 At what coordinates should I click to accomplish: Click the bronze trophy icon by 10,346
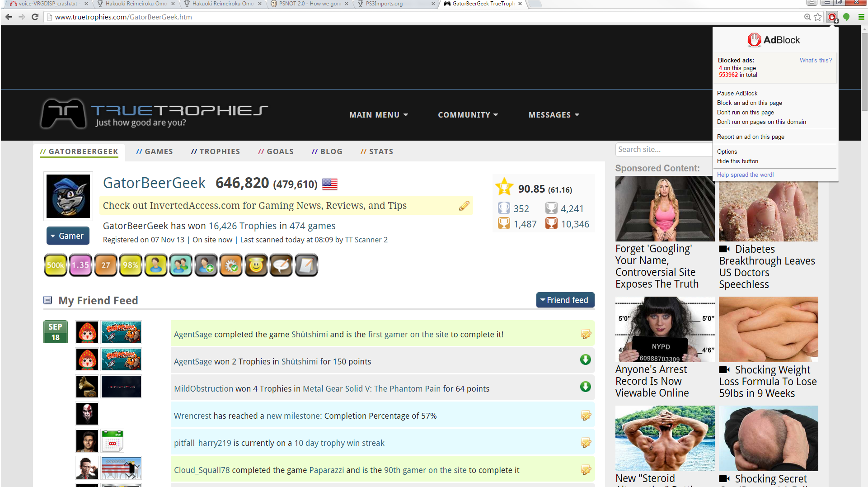(551, 223)
